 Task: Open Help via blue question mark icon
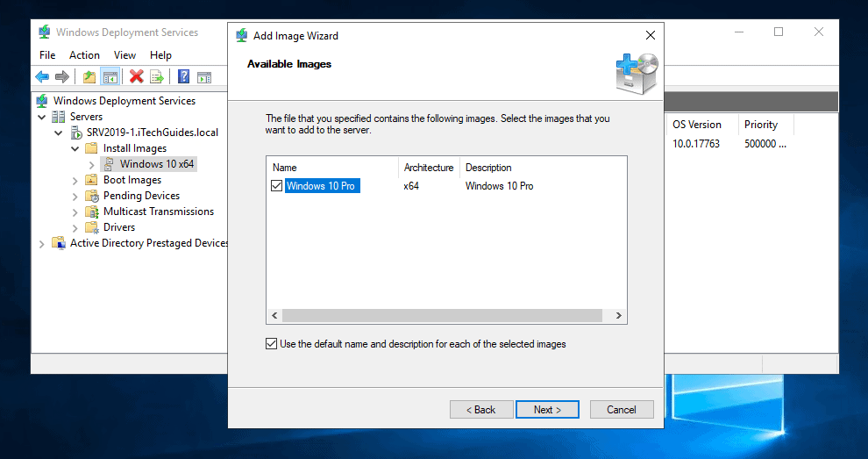click(184, 77)
